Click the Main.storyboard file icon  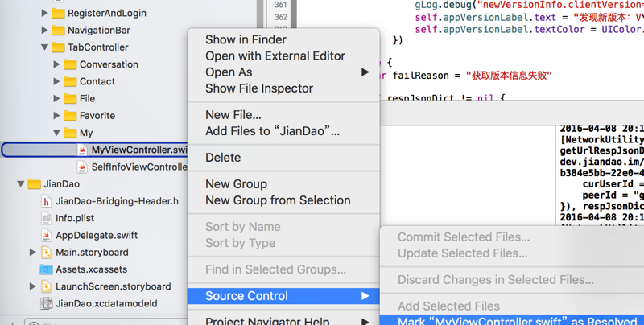(47, 252)
